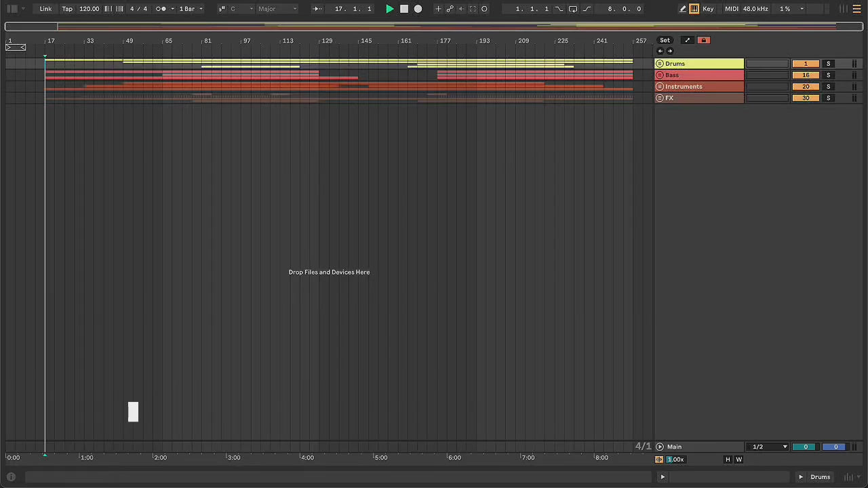Open the 1 Bar quantization dropdown
Screen dimensions: 868x488
pyautogui.click(x=191, y=9)
